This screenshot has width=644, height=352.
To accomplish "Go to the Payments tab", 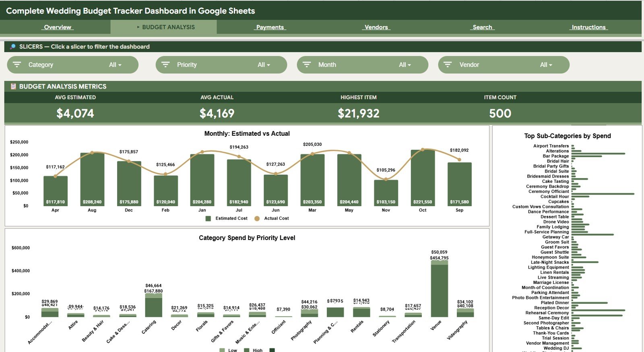I will [x=270, y=27].
